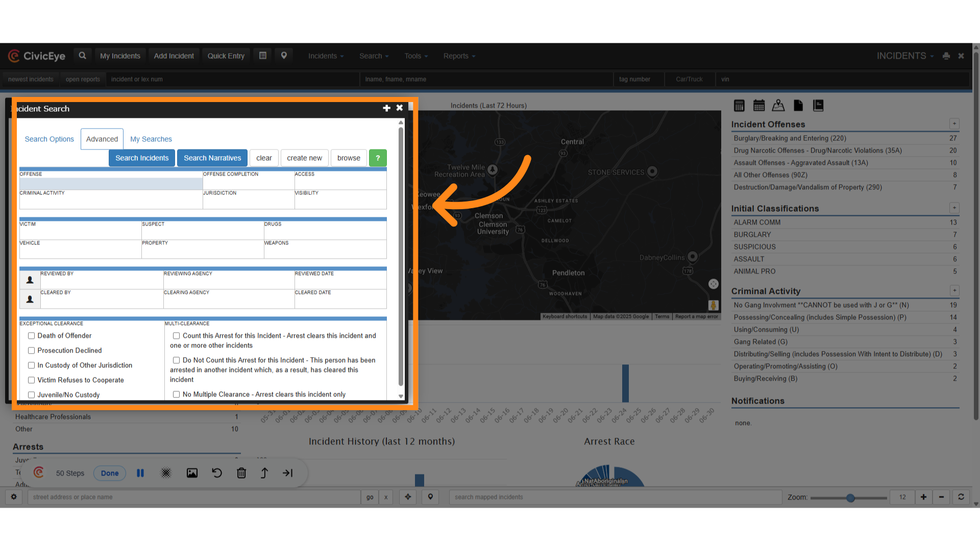The image size is (980, 551).
Task: Check Juvenile/No Custody
Action: click(31, 395)
